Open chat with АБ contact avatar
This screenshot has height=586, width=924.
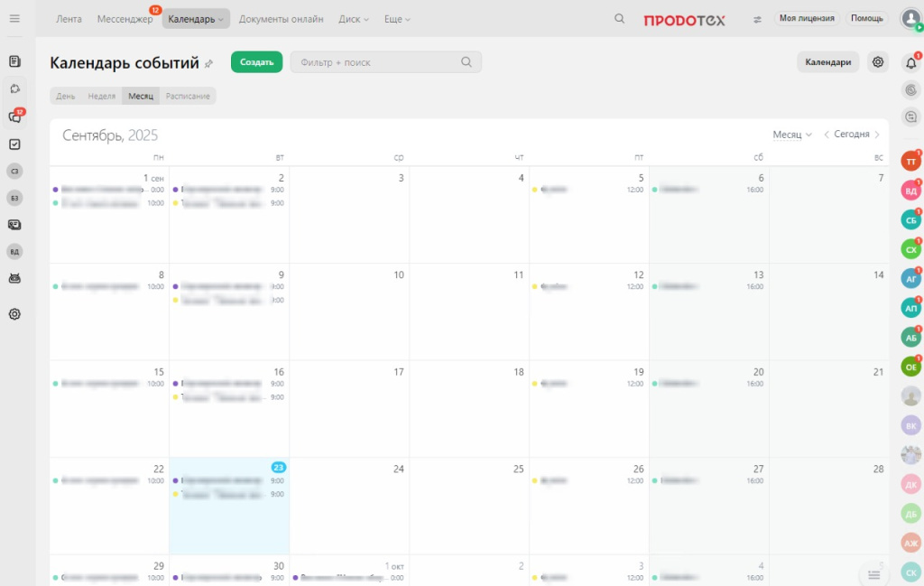coord(911,337)
